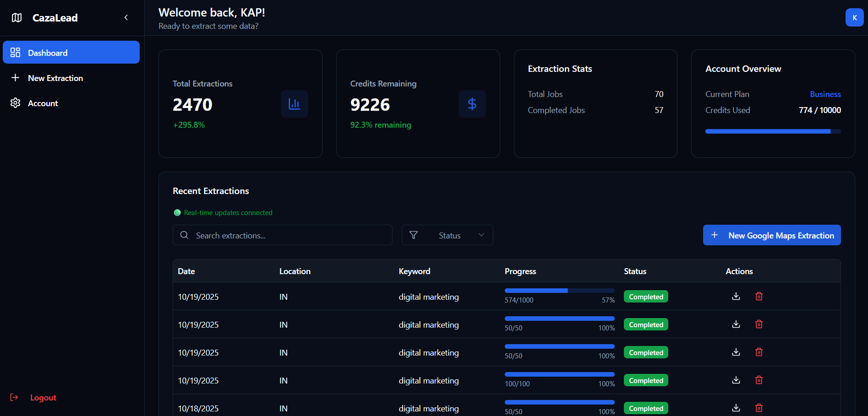The width and height of the screenshot is (868, 416).
Task: Focus the Search extractions input field
Action: (x=289, y=235)
